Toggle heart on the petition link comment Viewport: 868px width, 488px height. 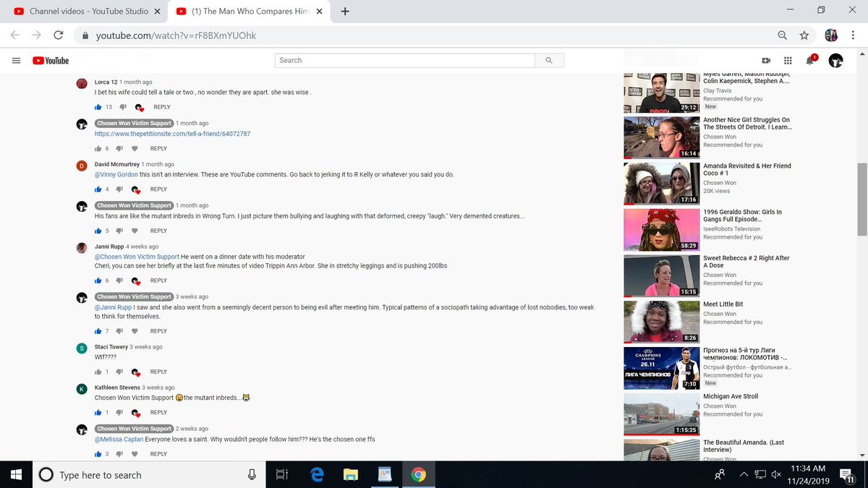[x=135, y=148]
